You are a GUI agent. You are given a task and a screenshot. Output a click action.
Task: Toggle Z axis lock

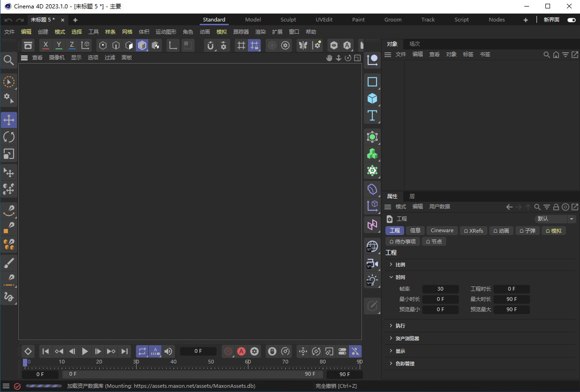(72, 45)
